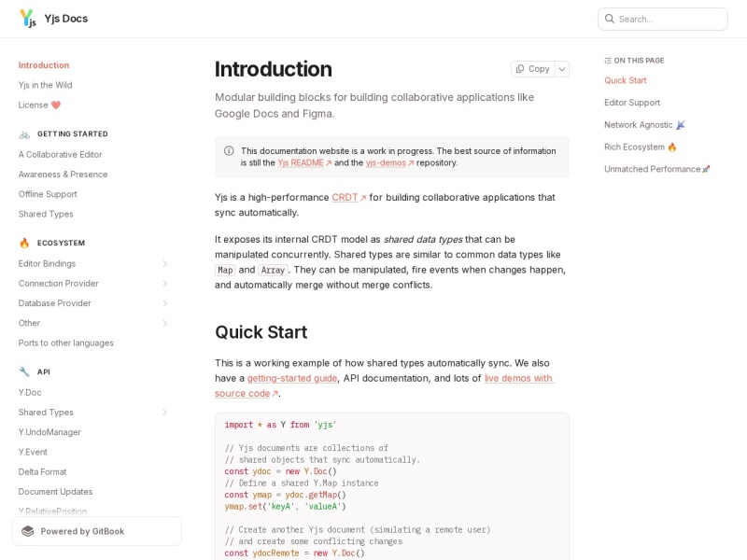Open Shared Types under Getting Started
The height and width of the screenshot is (560, 747).
[46, 215]
